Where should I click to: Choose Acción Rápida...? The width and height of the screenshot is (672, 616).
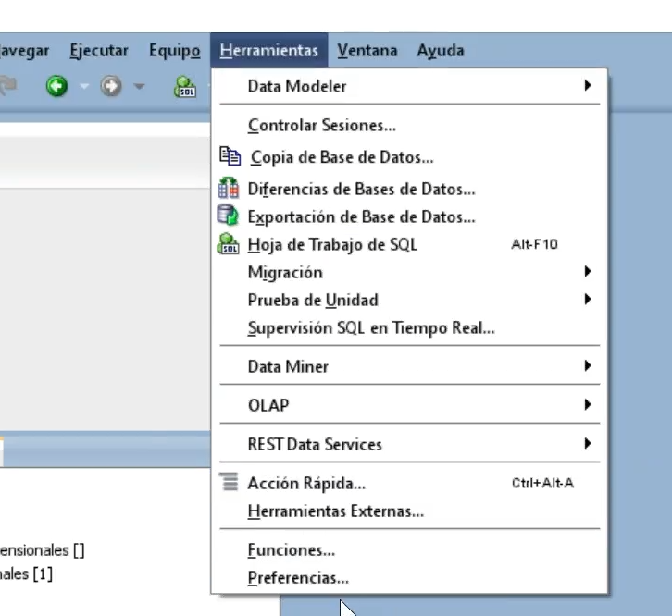point(409,483)
